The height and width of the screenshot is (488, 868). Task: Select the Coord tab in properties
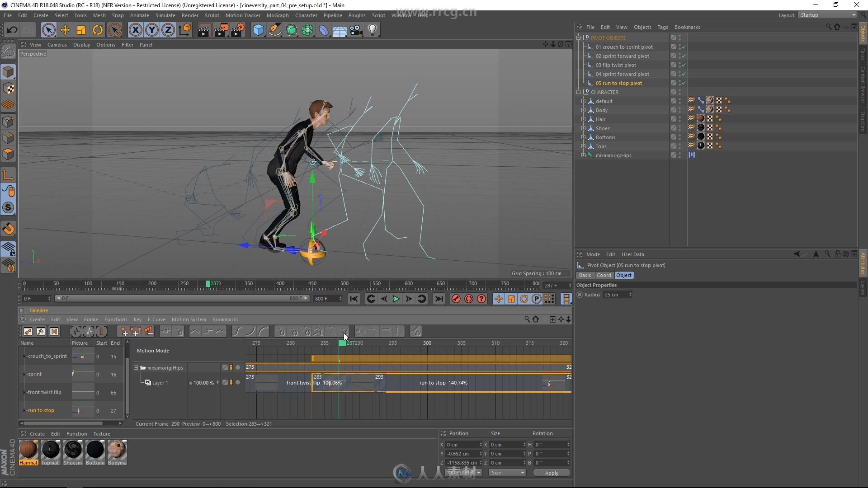pyautogui.click(x=604, y=275)
